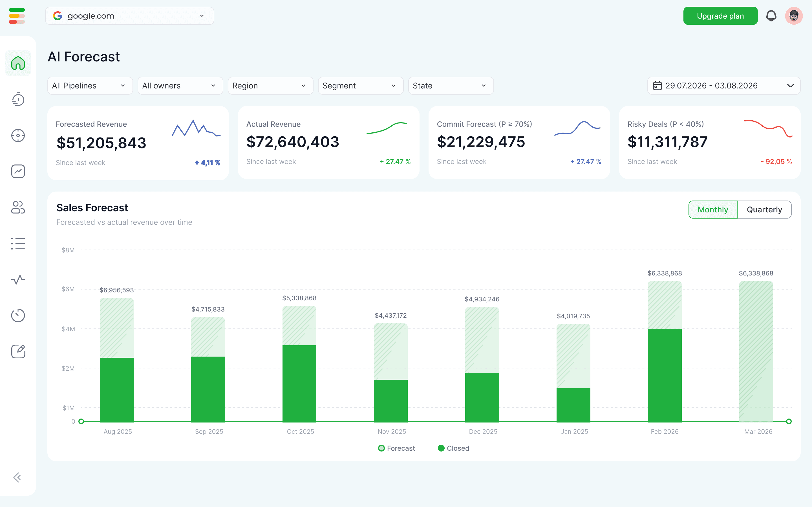Toggle the Closed legend series
812x507 pixels.
tap(453, 448)
